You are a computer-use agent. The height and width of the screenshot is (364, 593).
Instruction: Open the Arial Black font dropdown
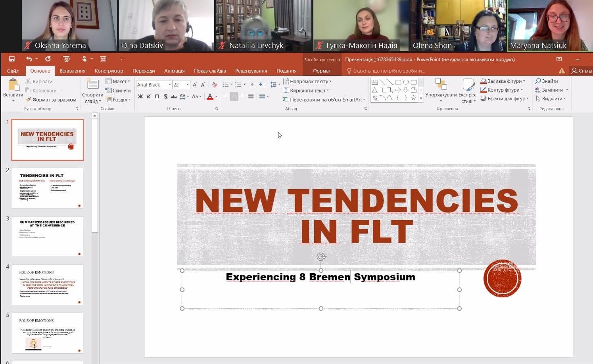click(169, 84)
